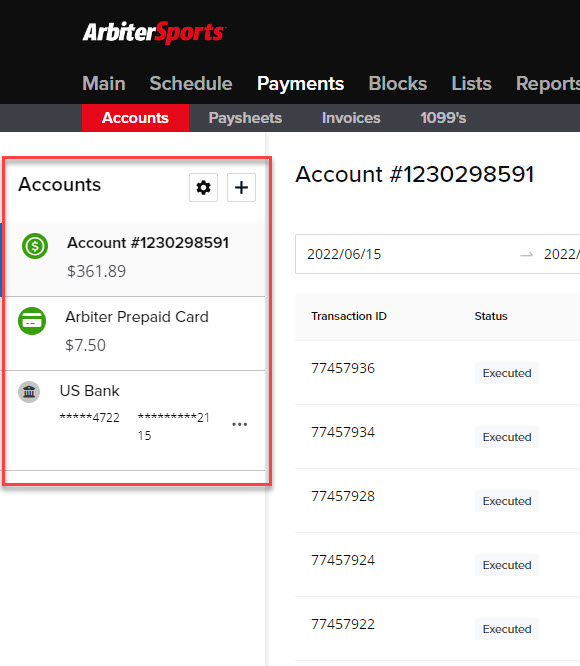The width and height of the screenshot is (580, 666).
Task: Click transaction ID 77457936
Action: coord(343,368)
